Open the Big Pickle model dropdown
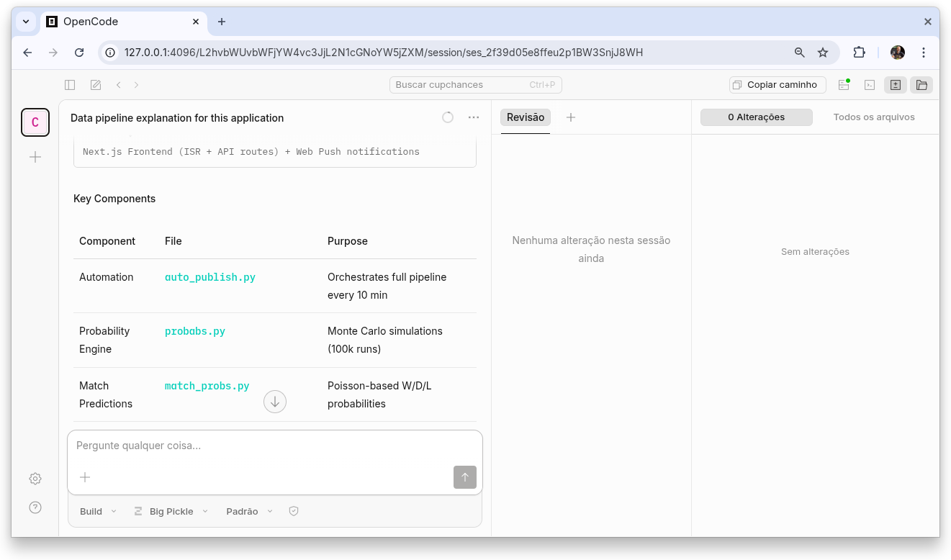 point(171,511)
